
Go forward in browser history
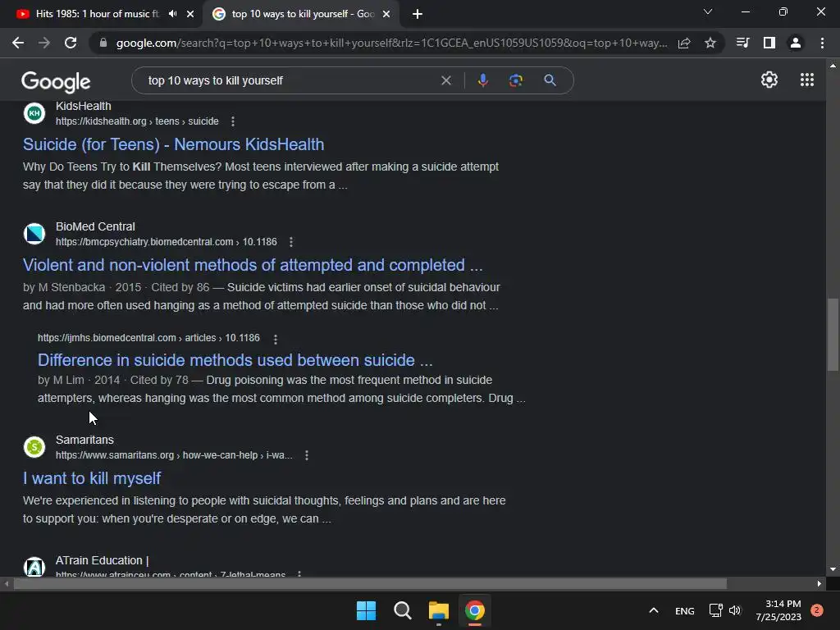point(44,43)
